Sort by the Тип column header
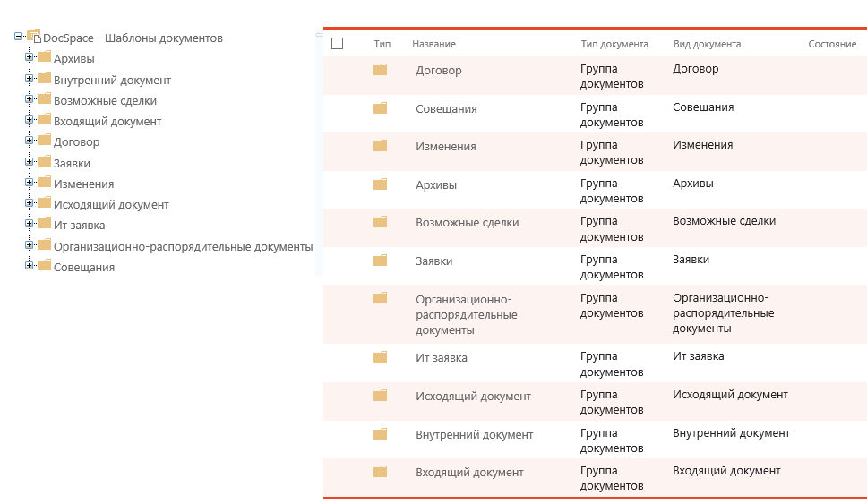Screen dimensions: 867x504 pos(382,44)
